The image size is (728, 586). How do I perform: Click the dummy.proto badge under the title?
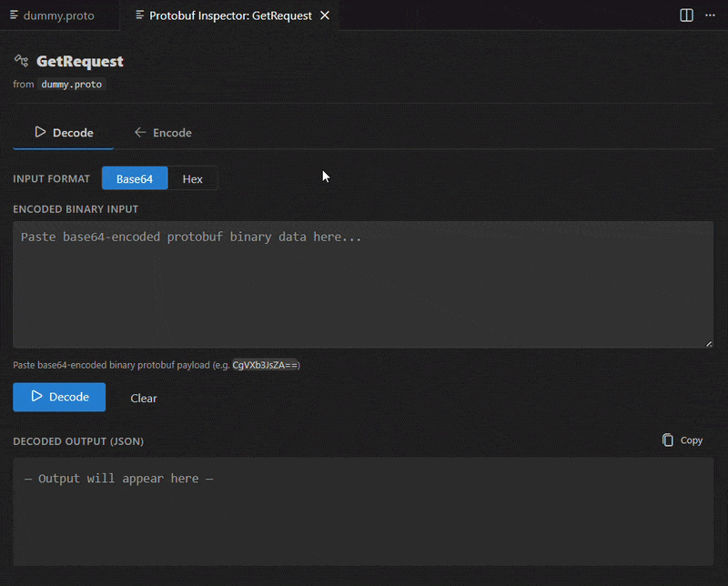(71, 84)
